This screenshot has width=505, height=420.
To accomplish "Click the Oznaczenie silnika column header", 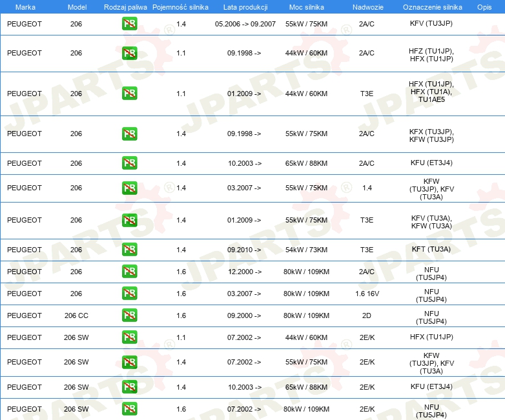I will tap(432, 7).
